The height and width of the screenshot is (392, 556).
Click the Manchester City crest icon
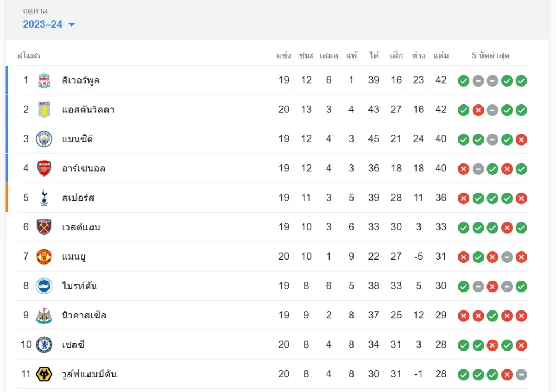[x=44, y=139]
